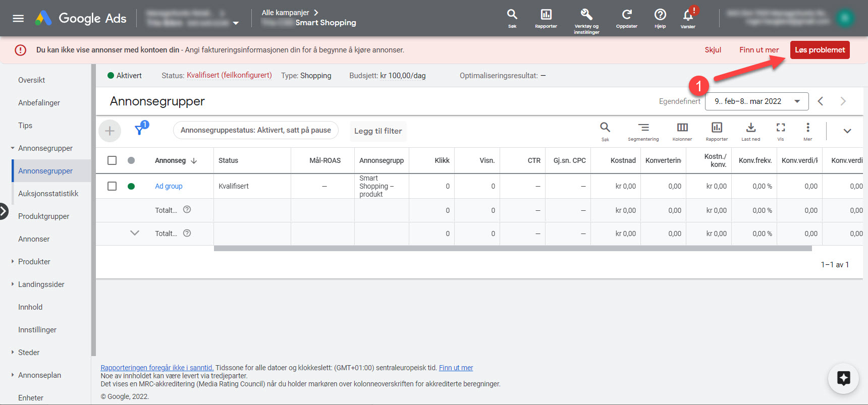This screenshot has width=868, height=405.
Task: Click the footer Finn ut mer link
Action: 456,368
